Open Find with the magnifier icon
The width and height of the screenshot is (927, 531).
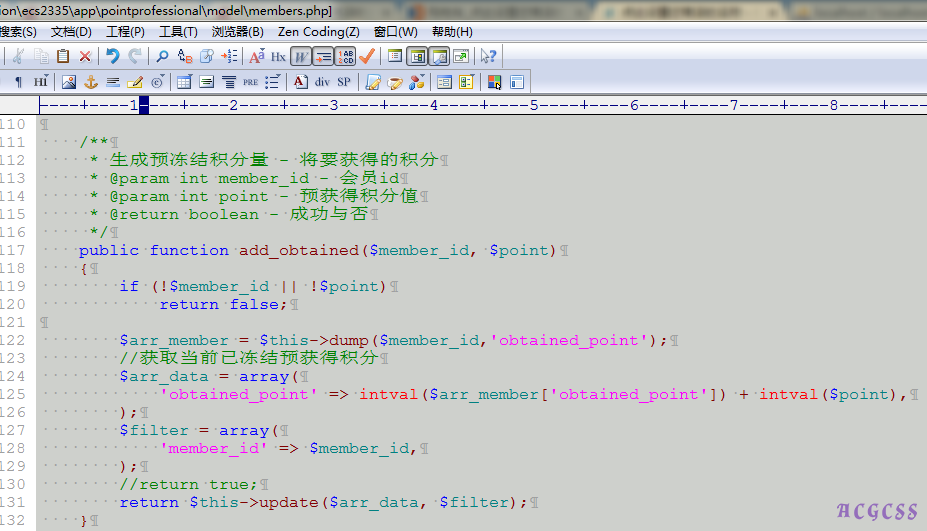point(162,56)
